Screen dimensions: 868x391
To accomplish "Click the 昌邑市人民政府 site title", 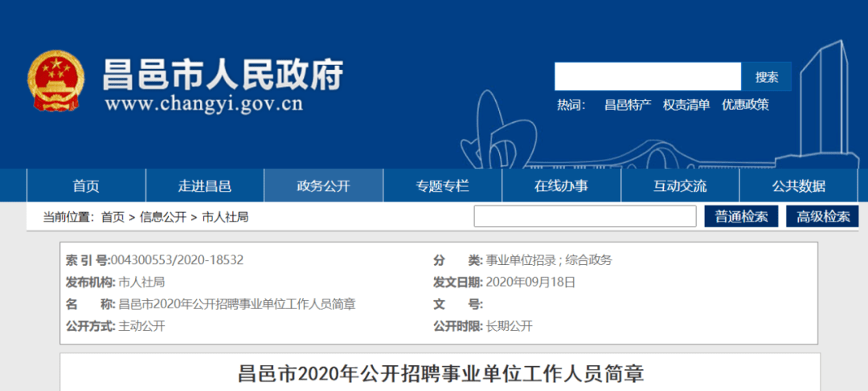I will click(x=223, y=75).
